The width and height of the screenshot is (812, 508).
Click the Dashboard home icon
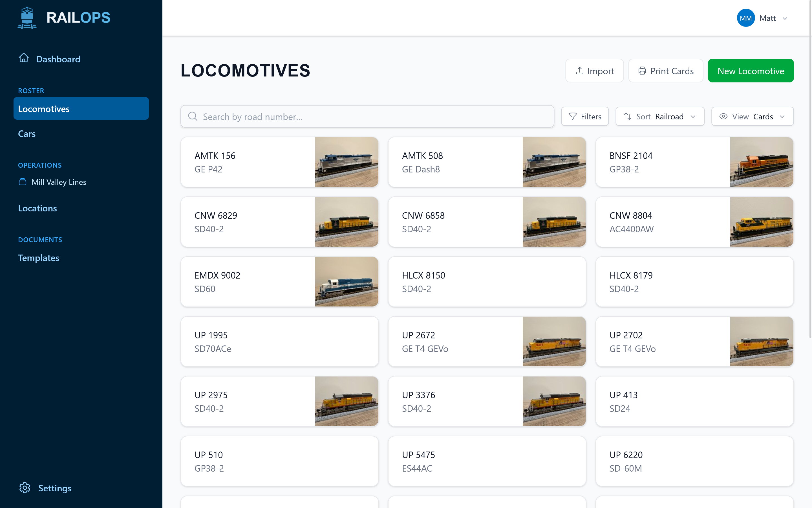23,58
